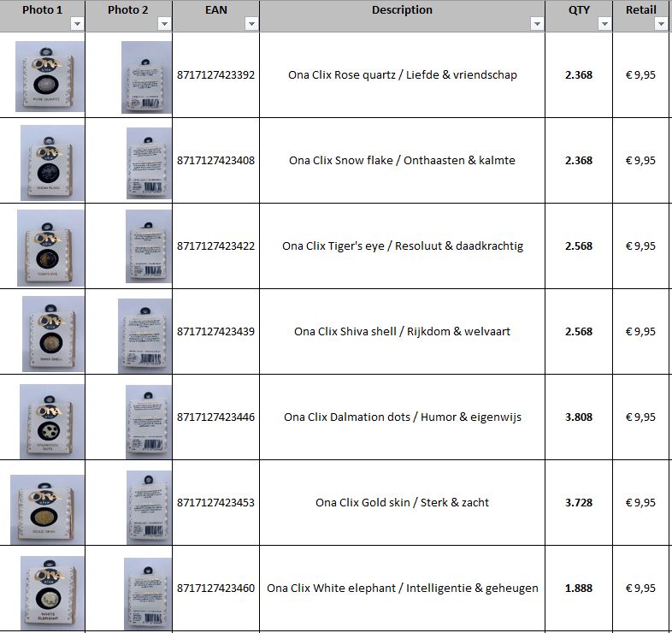672x633 pixels.
Task: Open the Photo 1 column filter dropdown
Action: [77, 24]
